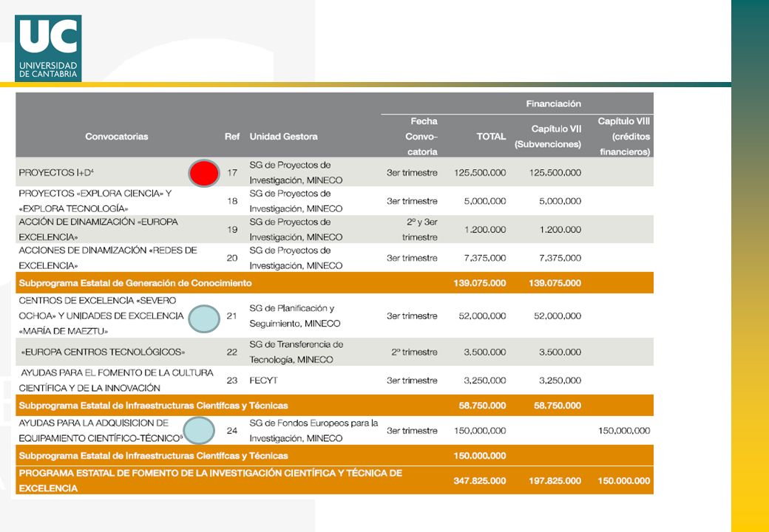Click the Capítulo VII value 7.375.000
769x532 pixels.
(x=560, y=258)
